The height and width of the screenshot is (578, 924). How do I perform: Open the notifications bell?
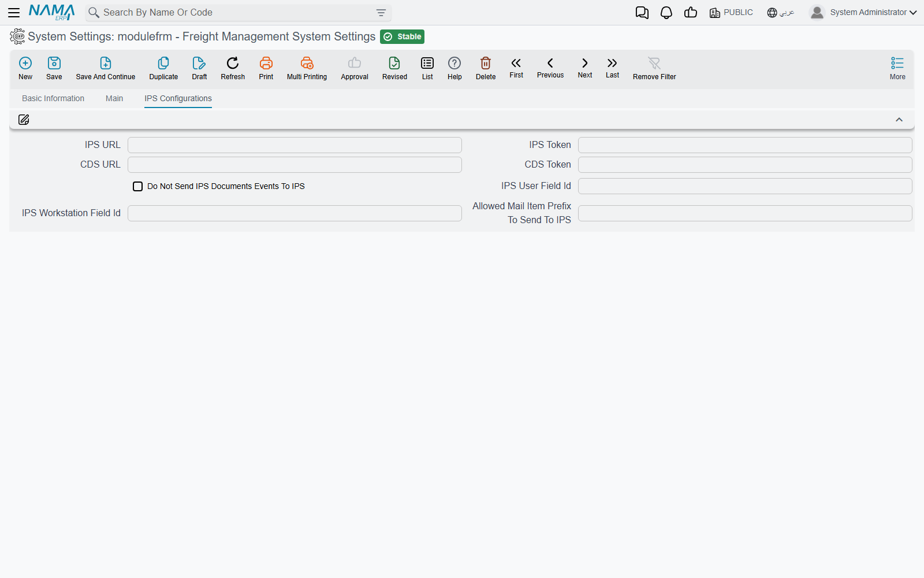666,13
